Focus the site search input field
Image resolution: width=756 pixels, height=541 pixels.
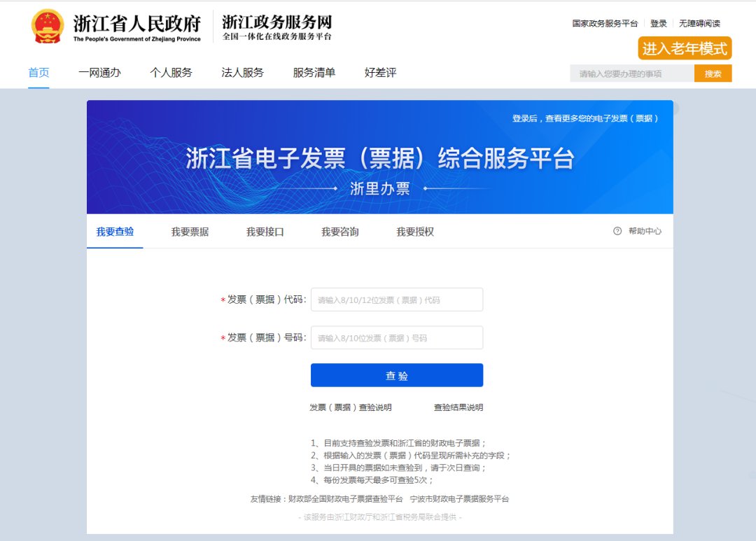[632, 73]
